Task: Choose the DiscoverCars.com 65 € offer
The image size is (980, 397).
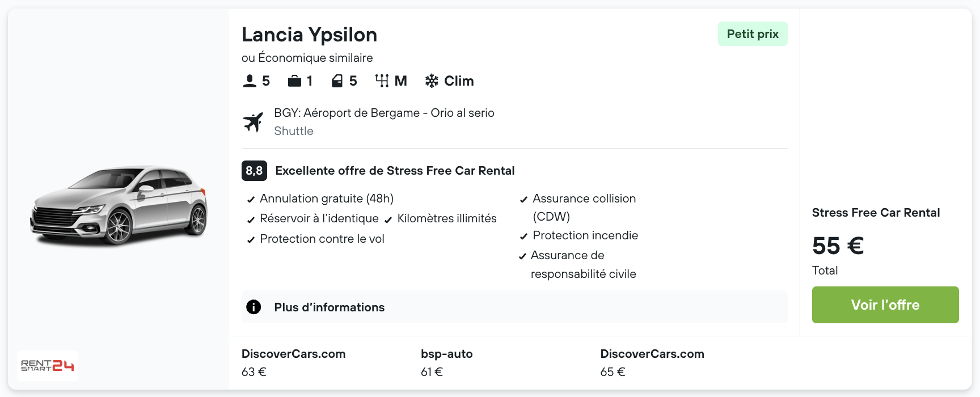Action: 652,362
